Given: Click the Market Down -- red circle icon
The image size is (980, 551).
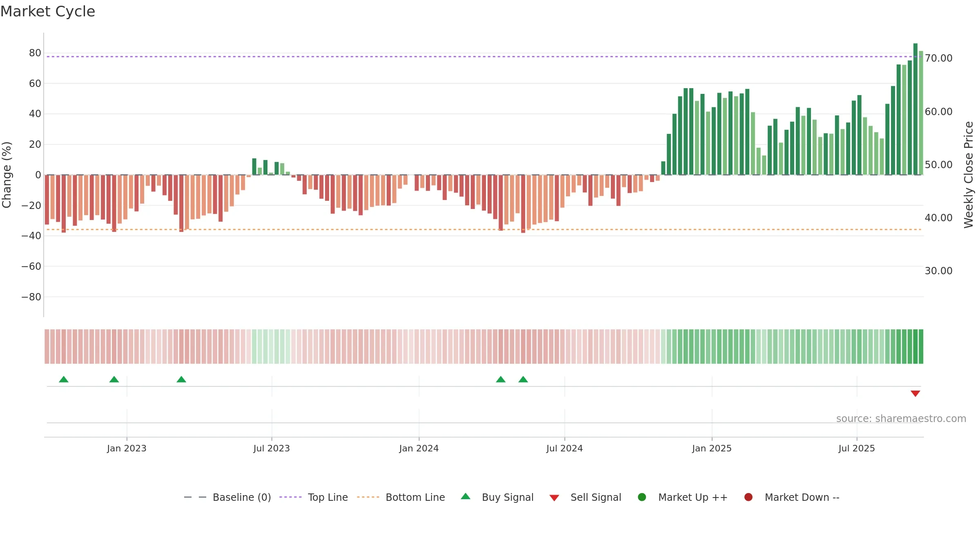Looking at the screenshot, I should coord(748,497).
